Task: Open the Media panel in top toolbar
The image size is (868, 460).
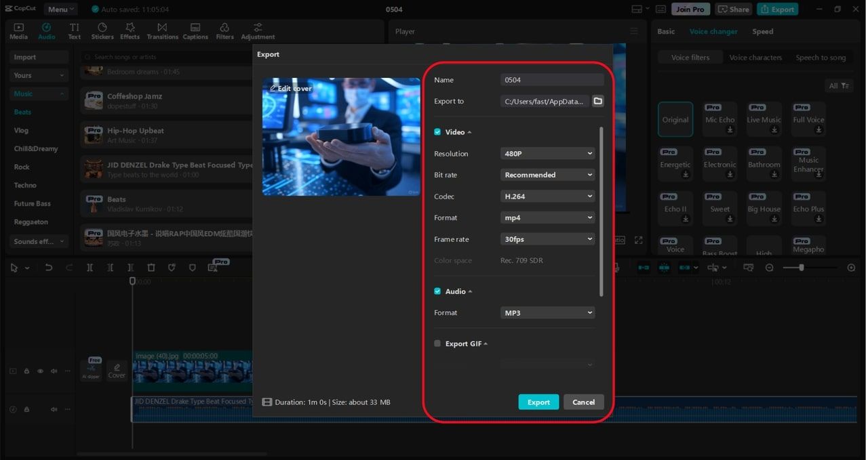Action: coord(18,31)
